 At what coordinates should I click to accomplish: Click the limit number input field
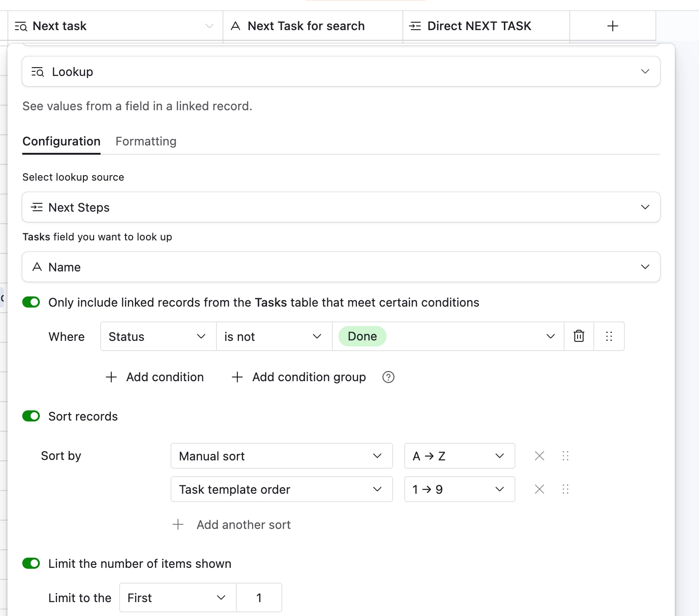[259, 598]
